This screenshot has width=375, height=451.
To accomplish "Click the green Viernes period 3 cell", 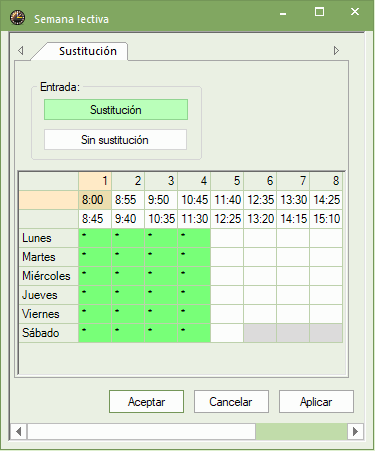I will point(161,314).
